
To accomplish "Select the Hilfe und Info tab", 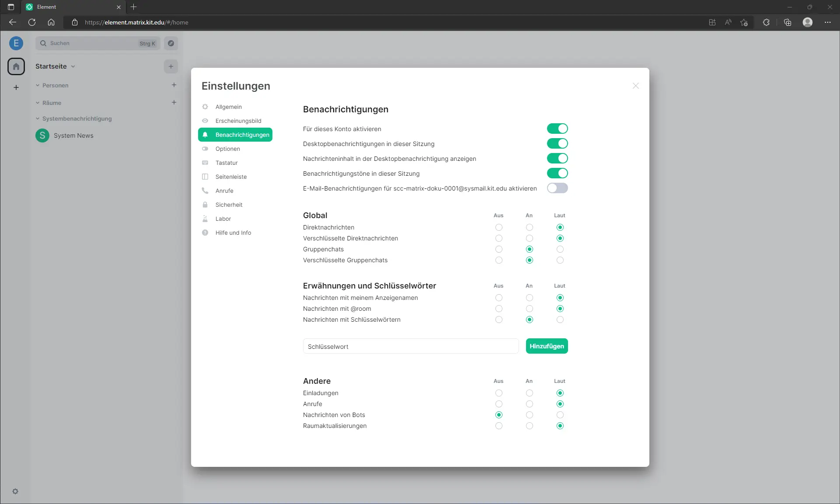I will (x=233, y=233).
